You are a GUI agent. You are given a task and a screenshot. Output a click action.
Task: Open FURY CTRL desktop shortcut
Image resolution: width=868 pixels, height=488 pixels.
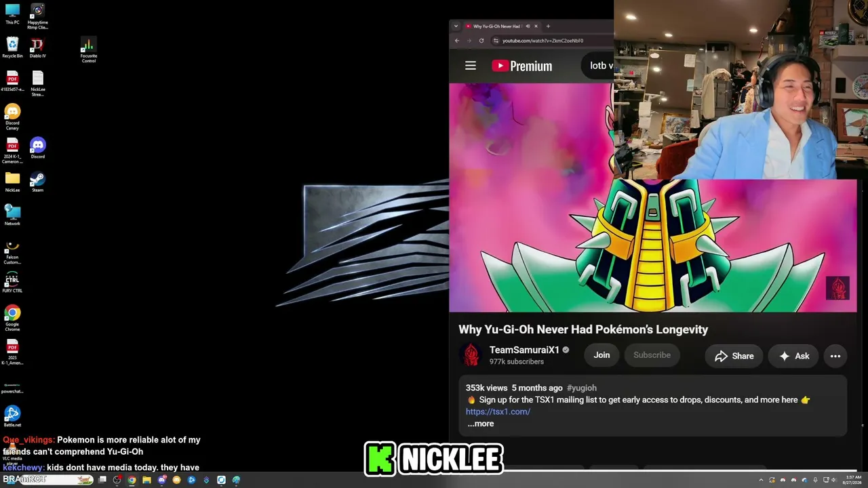(x=12, y=282)
